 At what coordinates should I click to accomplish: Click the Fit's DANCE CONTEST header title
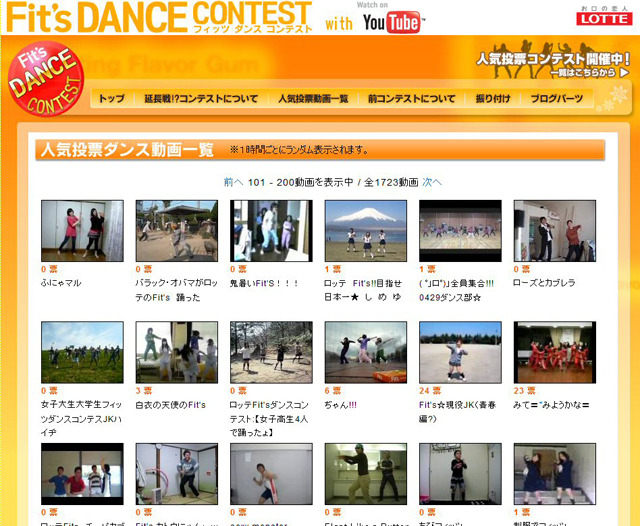(x=159, y=17)
